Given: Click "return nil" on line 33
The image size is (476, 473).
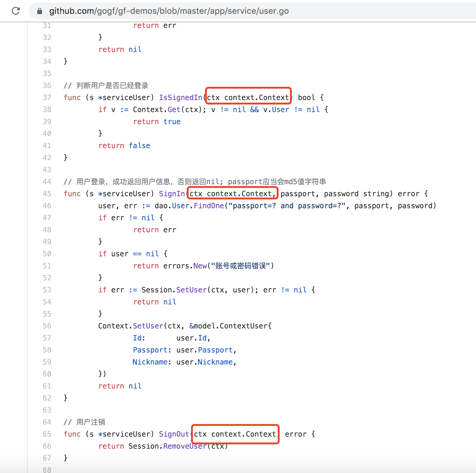Looking at the screenshot, I should [x=120, y=50].
